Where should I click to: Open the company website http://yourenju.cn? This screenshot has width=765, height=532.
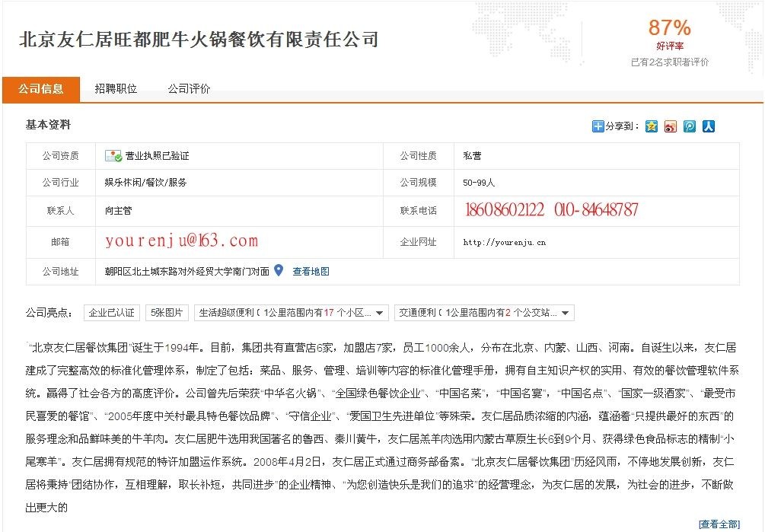point(504,243)
